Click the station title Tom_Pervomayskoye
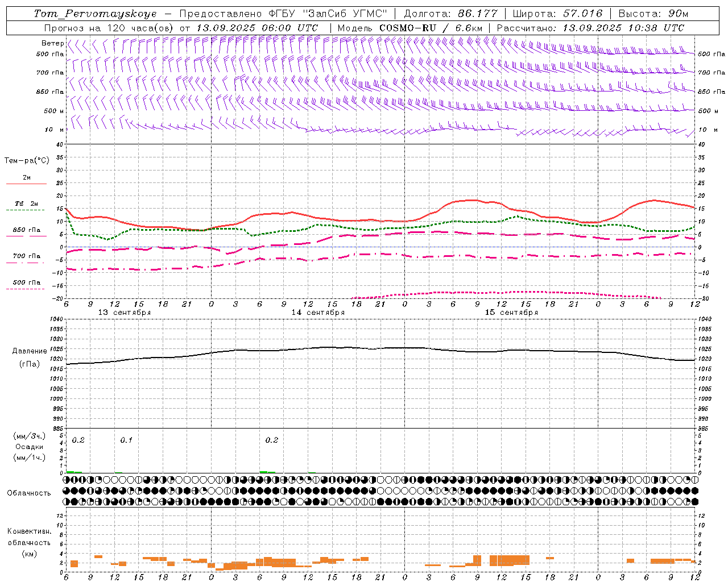The height and width of the screenshot is (582, 728). pos(95,14)
